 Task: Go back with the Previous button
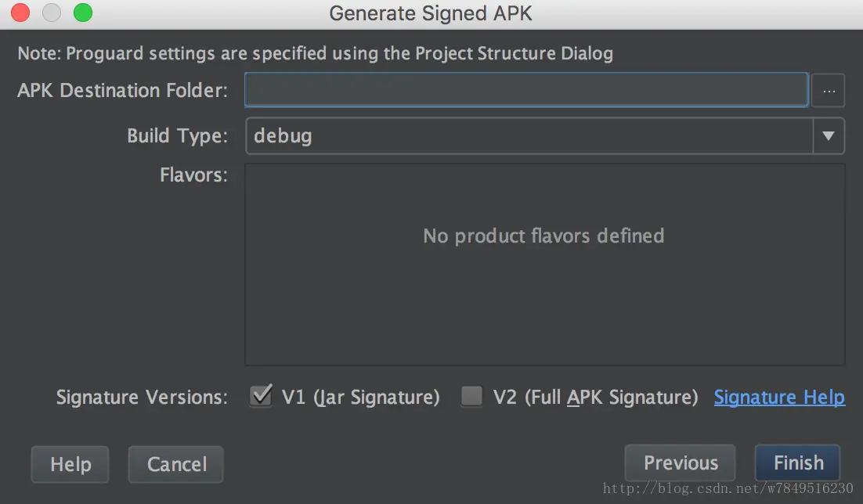681,463
